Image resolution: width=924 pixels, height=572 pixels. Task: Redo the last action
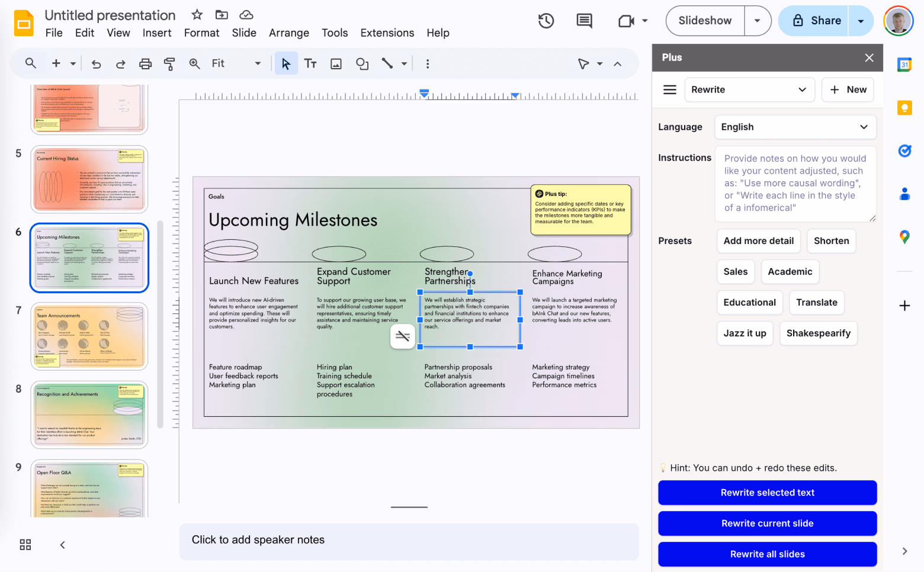120,64
